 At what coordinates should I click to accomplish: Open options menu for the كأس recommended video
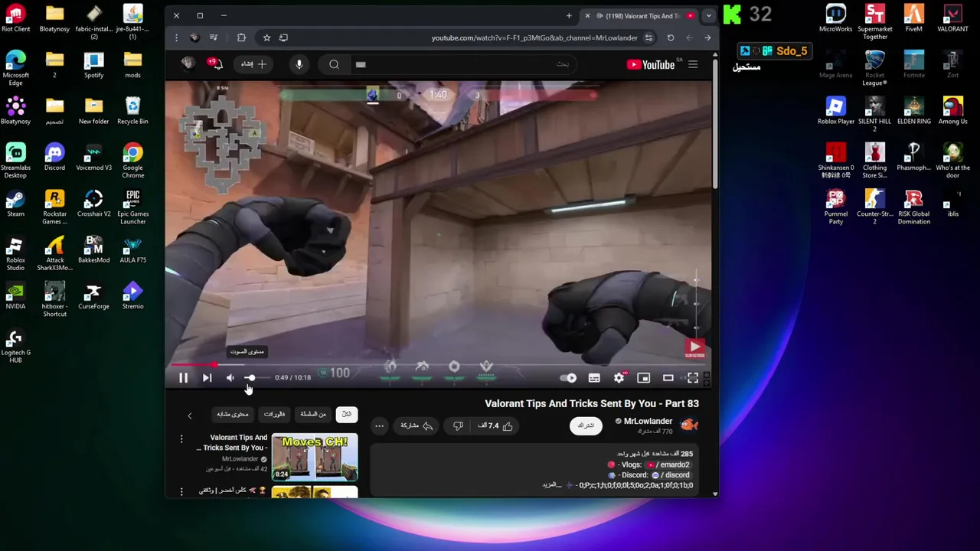(x=181, y=491)
